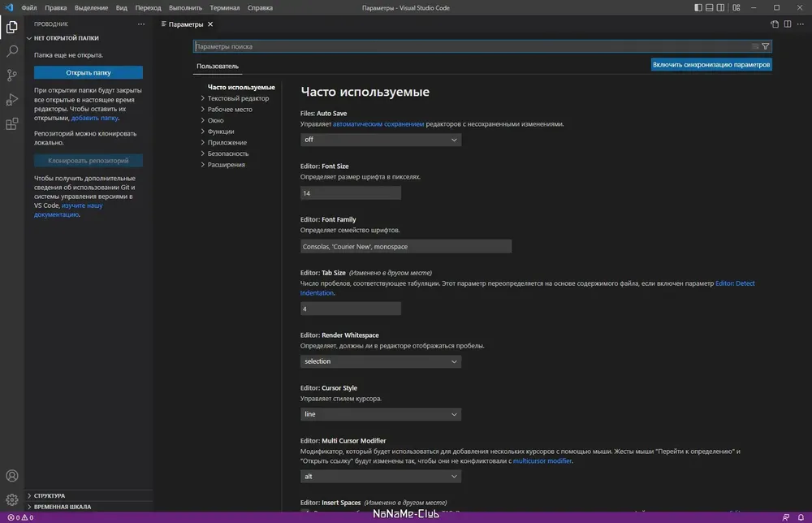Click the Font Size input field
812x523 pixels.
(351, 193)
